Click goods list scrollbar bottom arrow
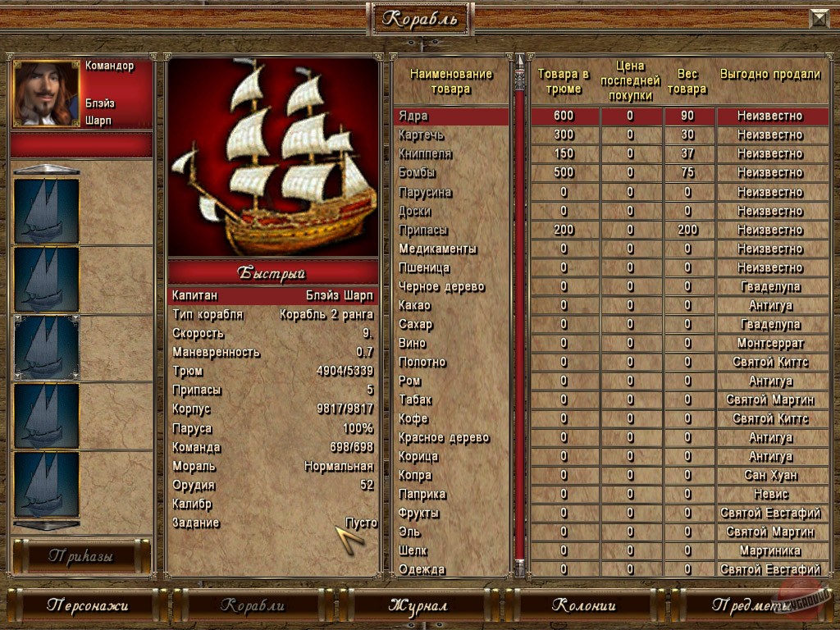The height and width of the screenshot is (630, 840). 519,568
